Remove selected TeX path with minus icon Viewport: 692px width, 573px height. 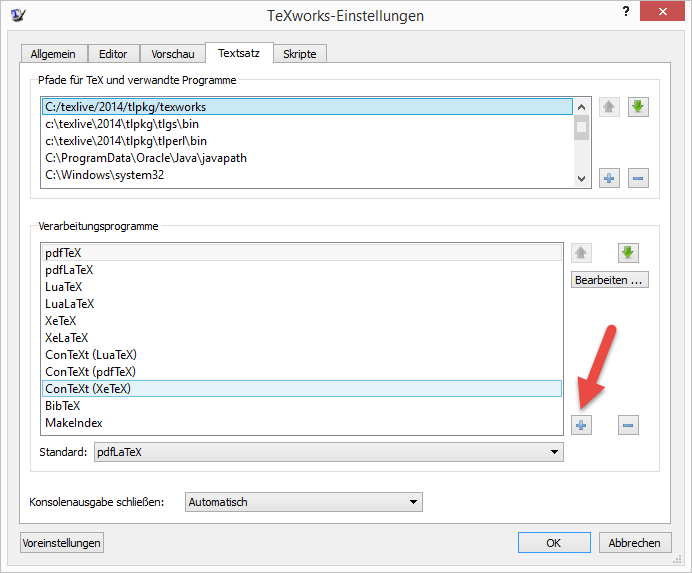pos(638,178)
